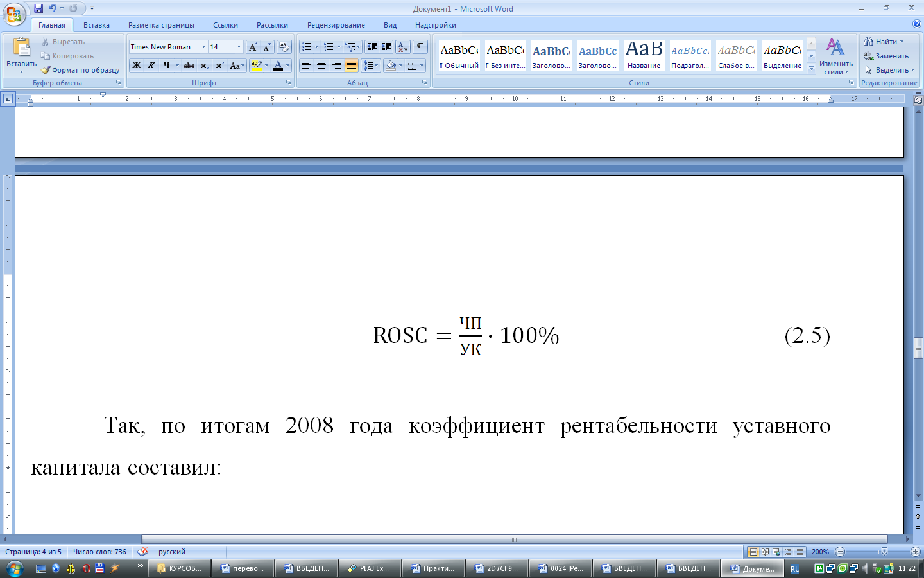Apply bulleted list

[x=307, y=47]
